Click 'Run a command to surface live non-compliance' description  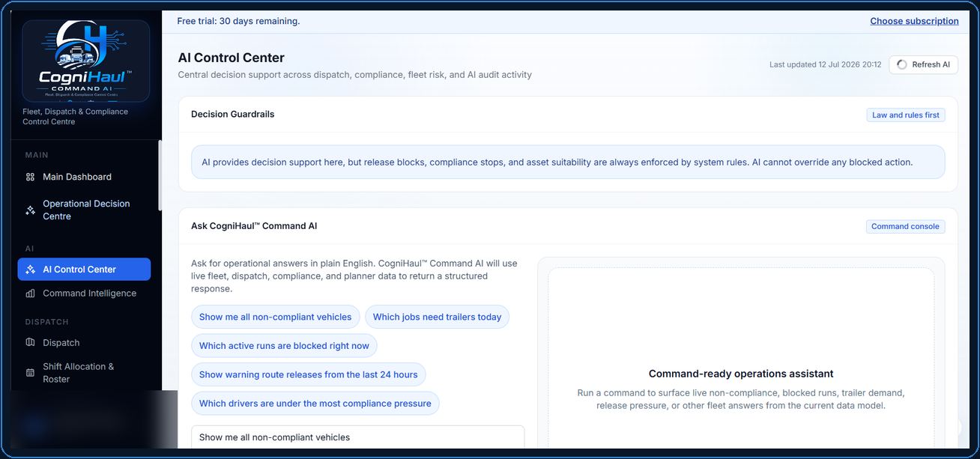pos(741,399)
